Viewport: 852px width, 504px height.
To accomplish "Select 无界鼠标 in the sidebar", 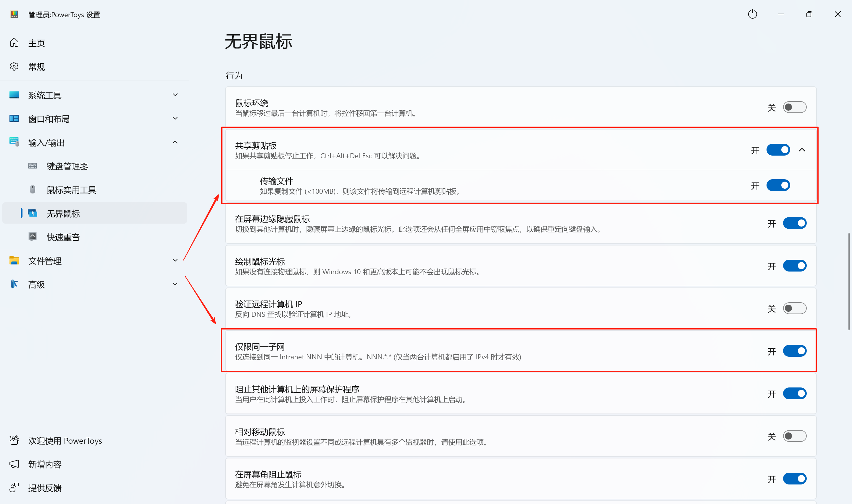I will [63, 213].
